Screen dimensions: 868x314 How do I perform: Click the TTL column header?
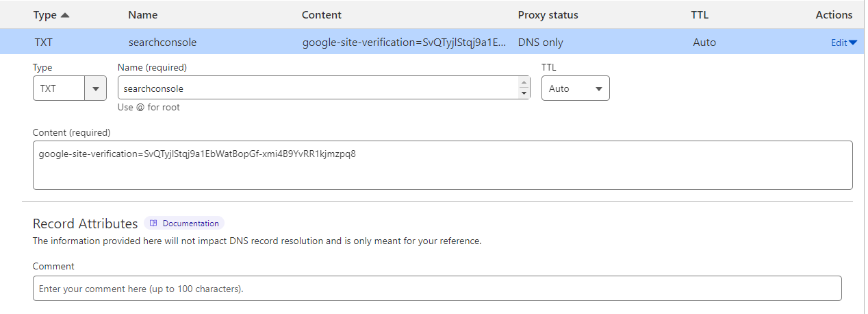point(701,14)
